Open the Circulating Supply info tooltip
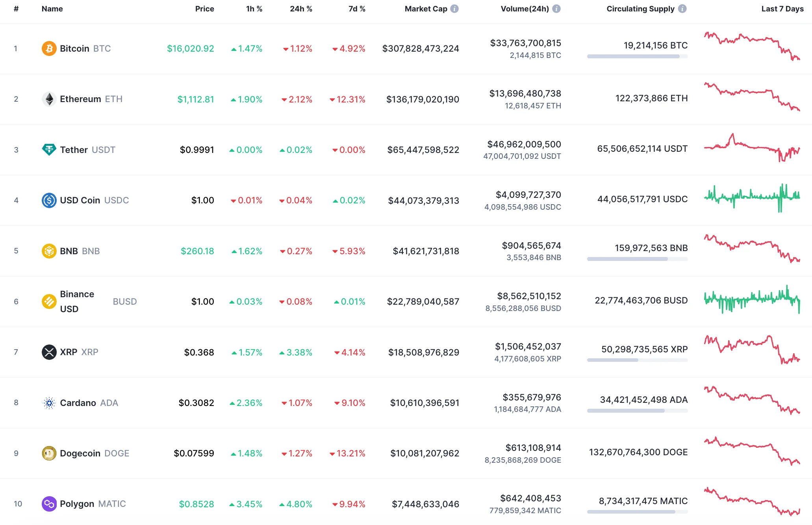This screenshot has width=812, height=525. [682, 9]
